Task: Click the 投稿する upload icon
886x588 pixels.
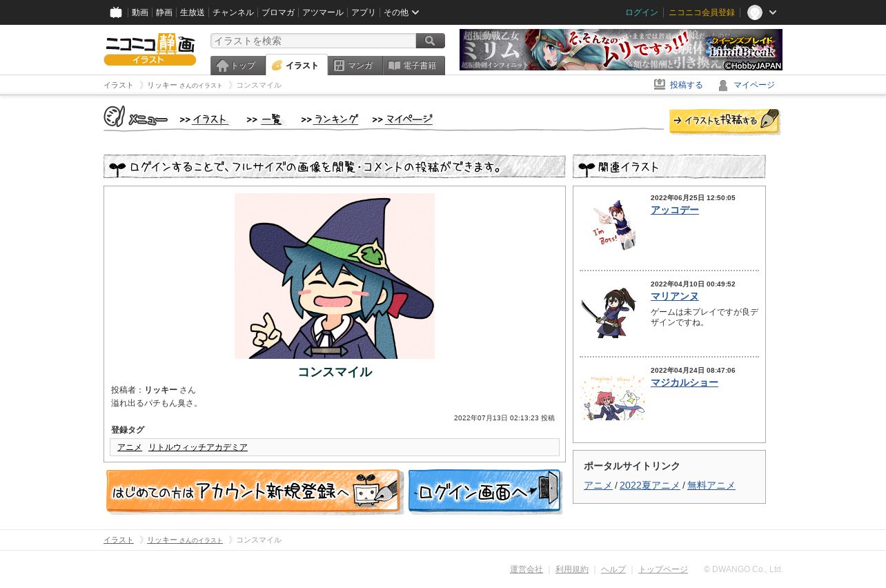Action: pyautogui.click(x=660, y=85)
